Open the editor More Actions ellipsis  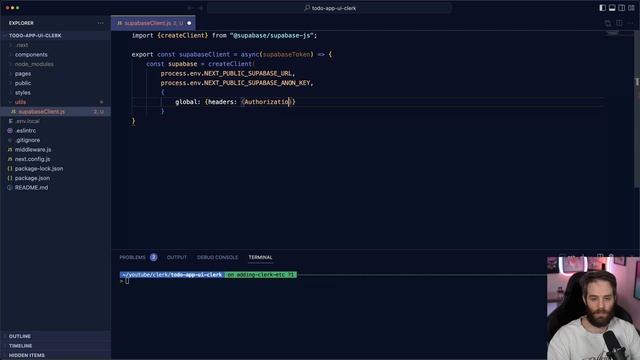[631, 23]
